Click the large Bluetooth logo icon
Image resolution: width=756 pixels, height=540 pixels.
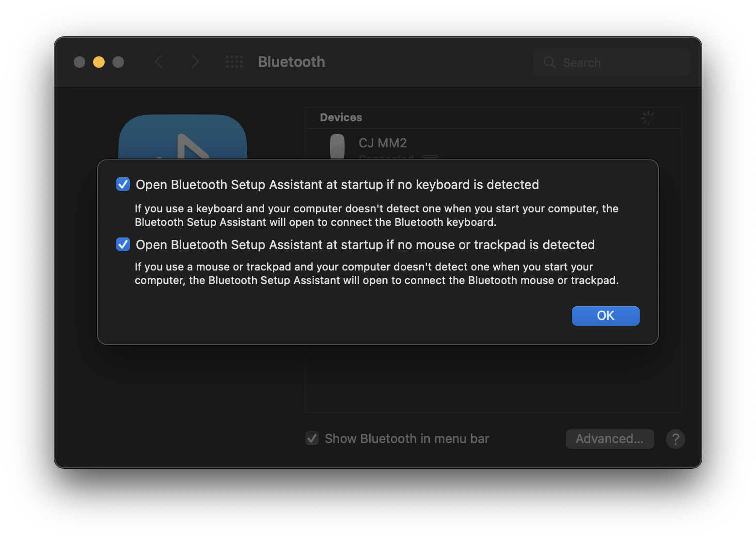(x=183, y=138)
